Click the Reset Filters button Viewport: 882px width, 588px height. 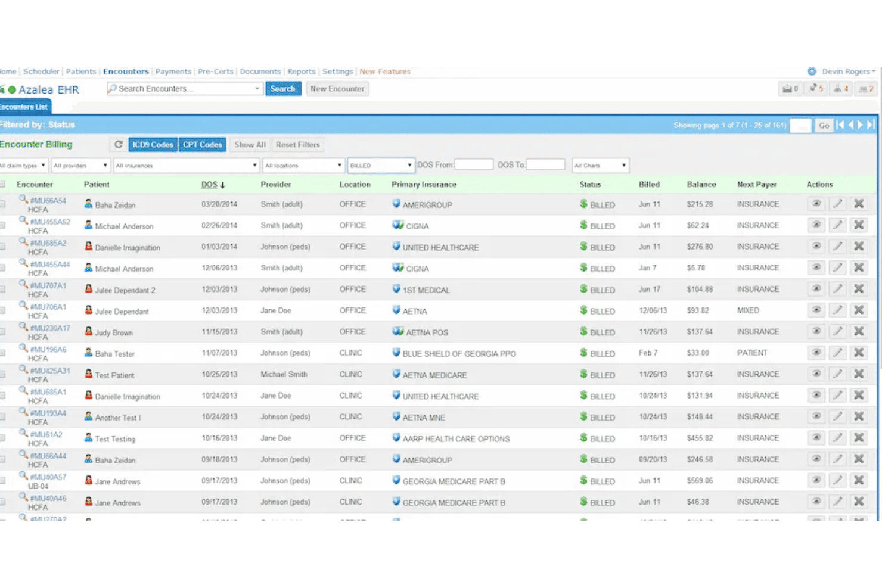[298, 145]
